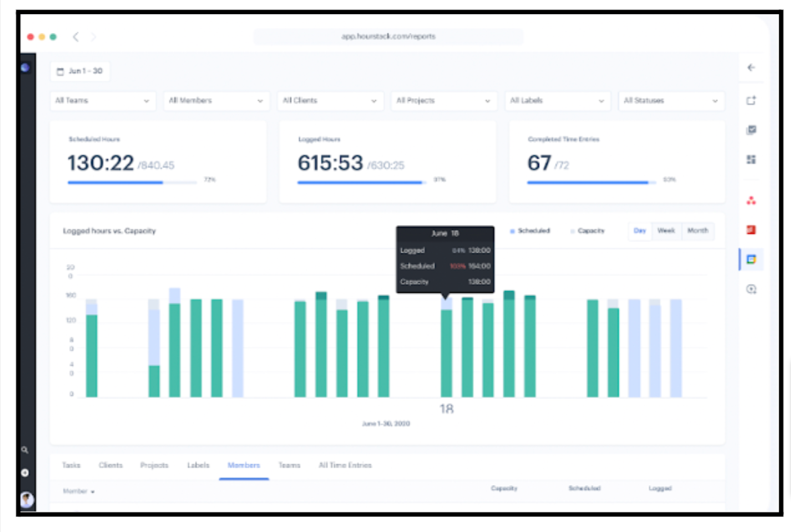The height and width of the screenshot is (532, 791).
Task: Open the Jun 1 - 30 date picker
Action: pos(79,71)
